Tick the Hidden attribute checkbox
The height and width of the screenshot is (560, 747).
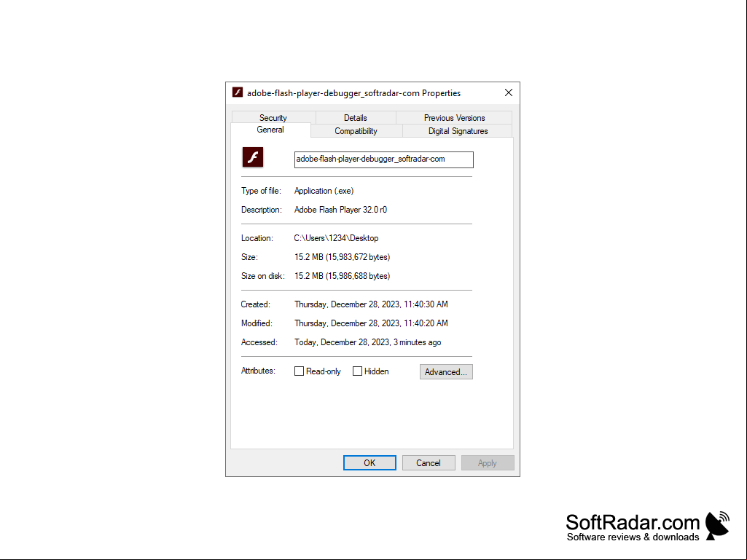click(357, 371)
